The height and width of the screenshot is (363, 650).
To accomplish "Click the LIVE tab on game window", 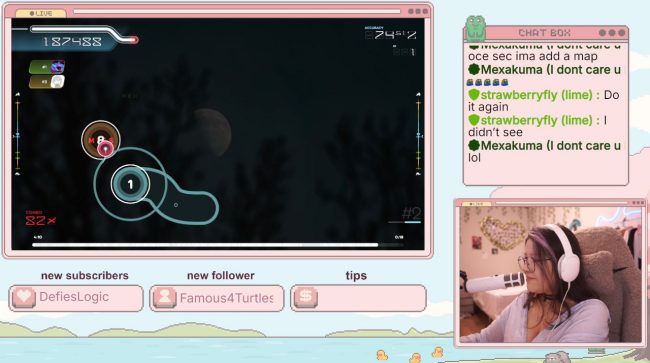I will click(x=41, y=13).
